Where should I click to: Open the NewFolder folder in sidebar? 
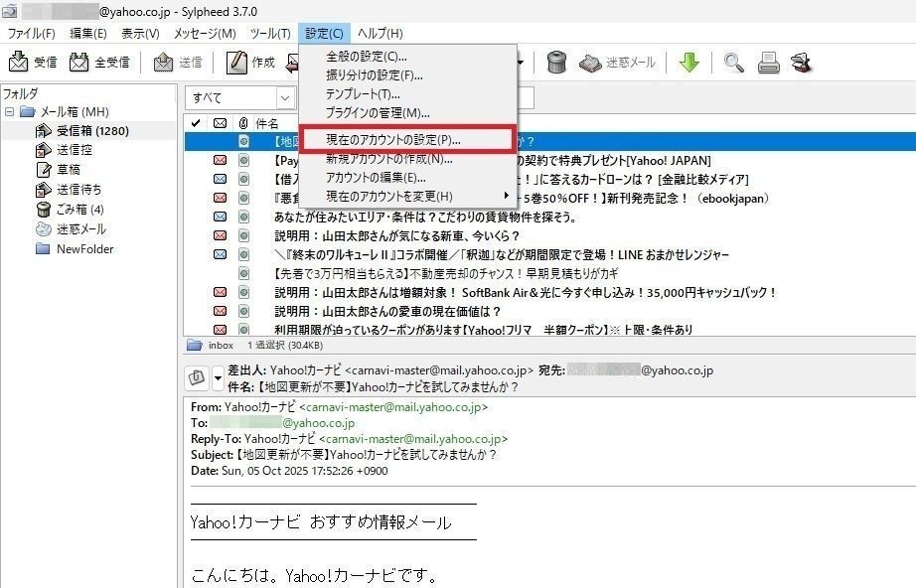pyautogui.click(x=84, y=249)
